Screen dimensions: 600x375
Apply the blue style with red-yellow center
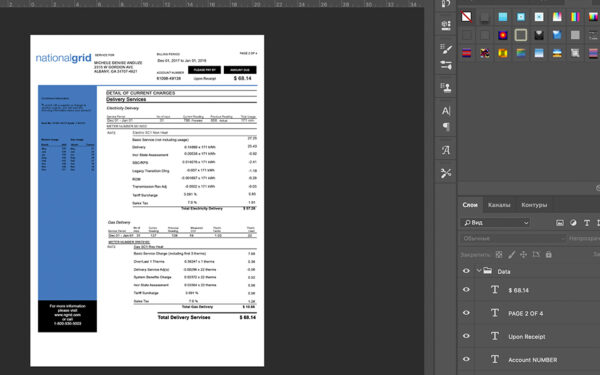[503, 35]
